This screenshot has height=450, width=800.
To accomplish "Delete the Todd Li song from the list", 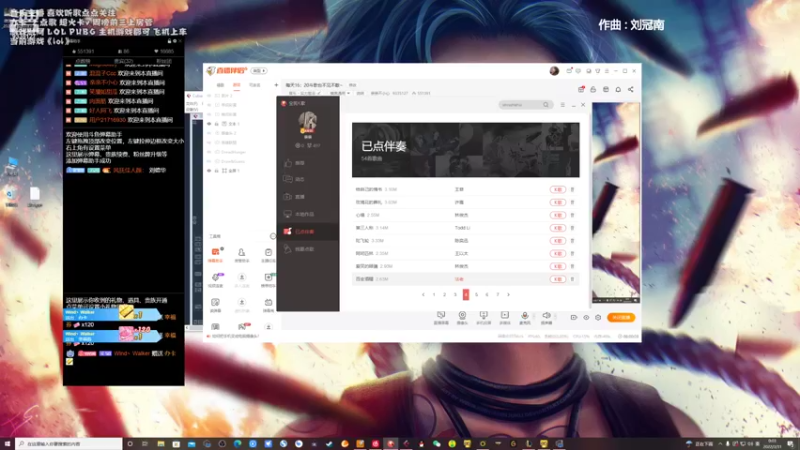I will click(572, 228).
